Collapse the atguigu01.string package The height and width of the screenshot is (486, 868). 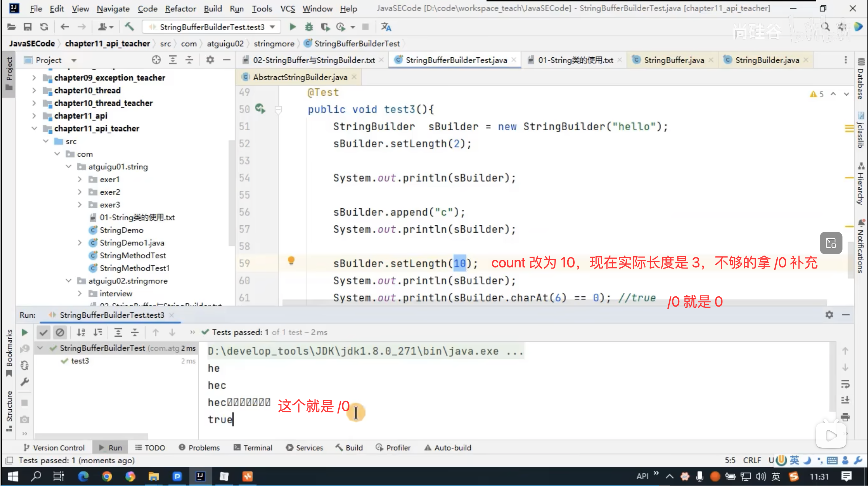[x=69, y=167]
